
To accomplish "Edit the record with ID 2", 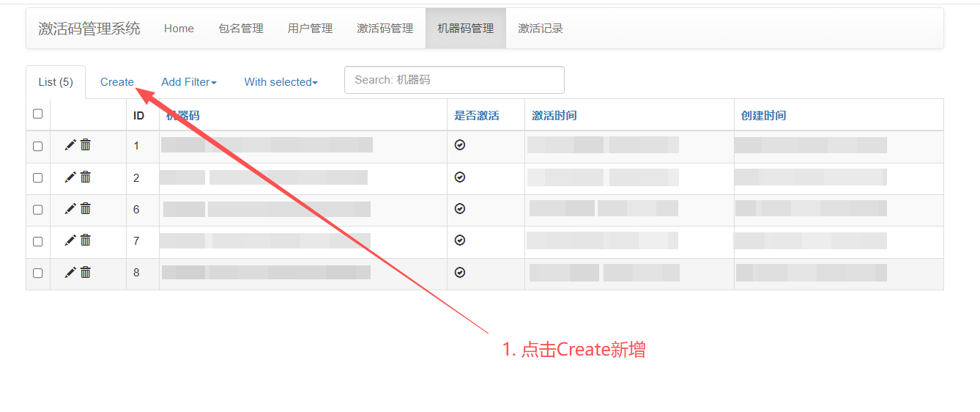I will click(x=70, y=177).
